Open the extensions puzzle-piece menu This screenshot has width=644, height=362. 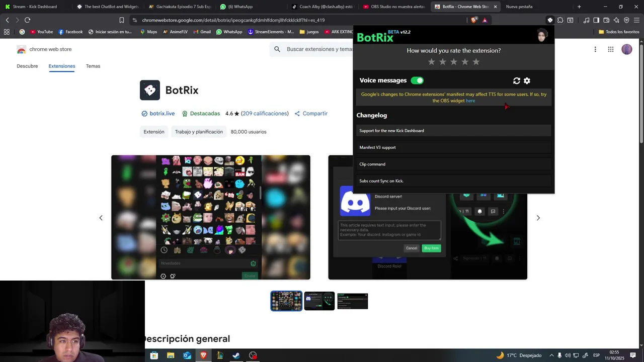click(x=560, y=20)
